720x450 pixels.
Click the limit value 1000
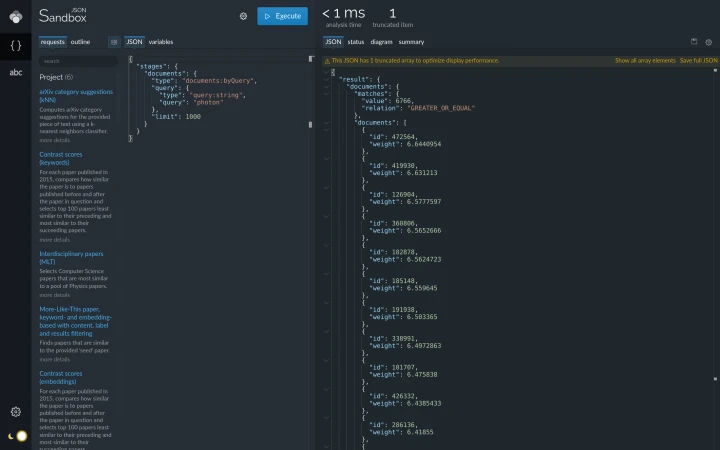(193, 117)
